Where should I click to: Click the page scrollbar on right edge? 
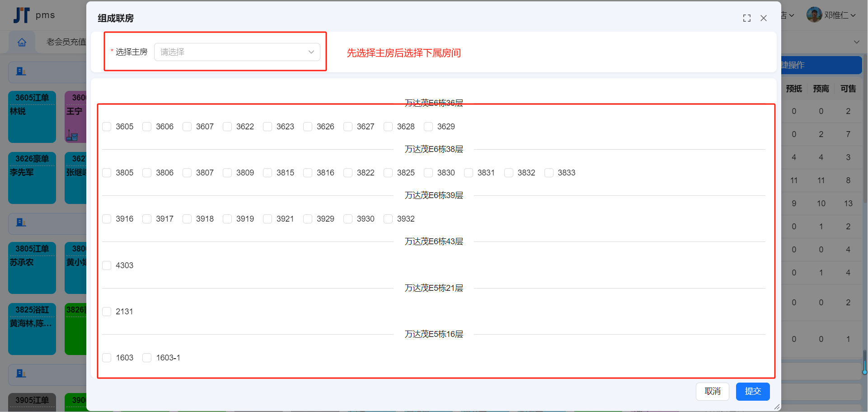(x=864, y=361)
